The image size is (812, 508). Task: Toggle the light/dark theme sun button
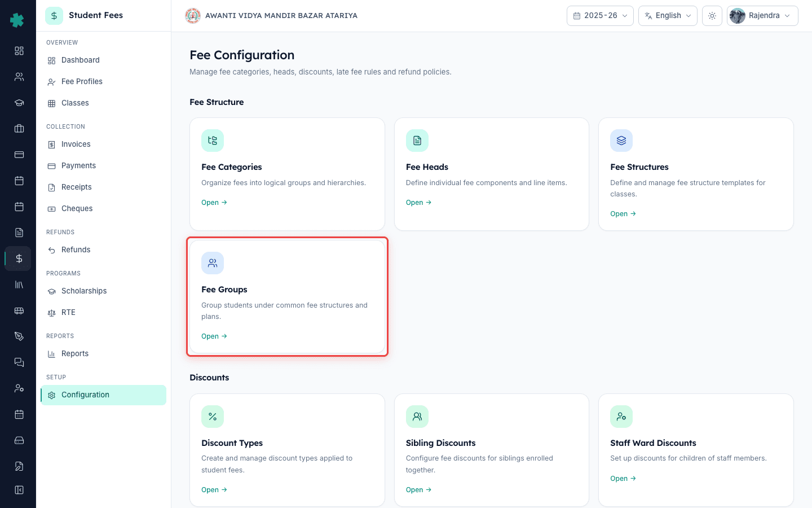[x=712, y=16]
